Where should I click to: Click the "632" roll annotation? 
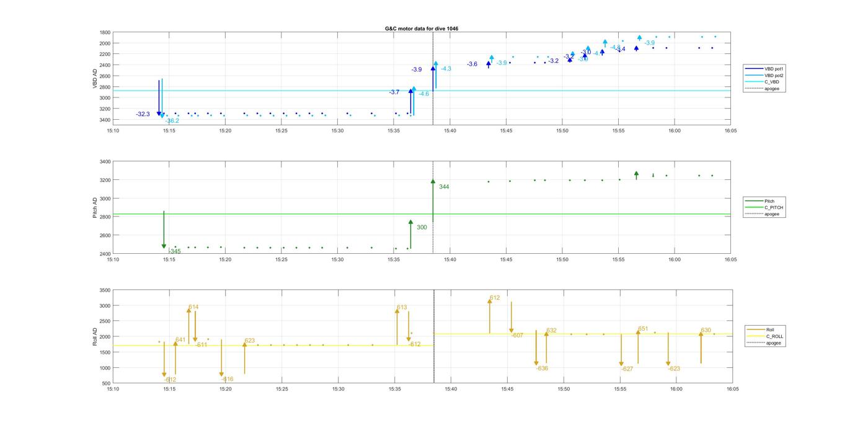[552, 331]
